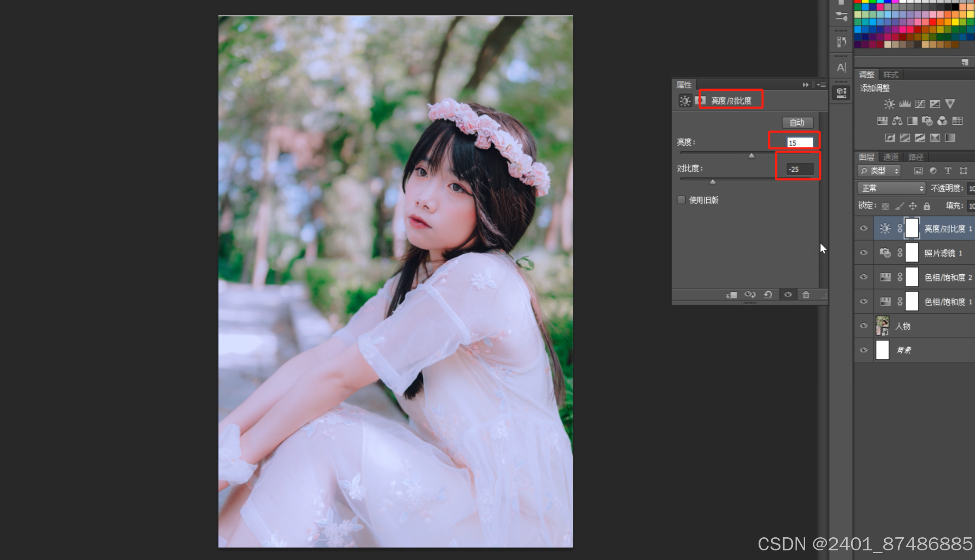Open the Properties panel flyout menu
Screen dimensions: 975x560
pyautogui.click(x=821, y=85)
